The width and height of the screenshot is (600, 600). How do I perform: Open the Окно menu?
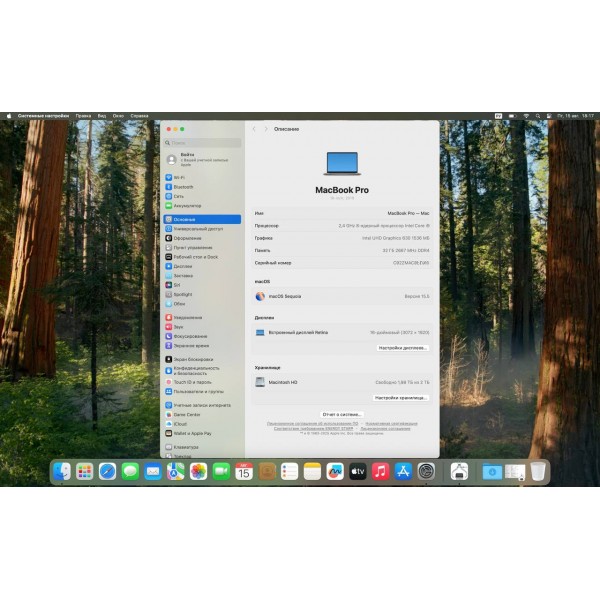click(x=118, y=116)
